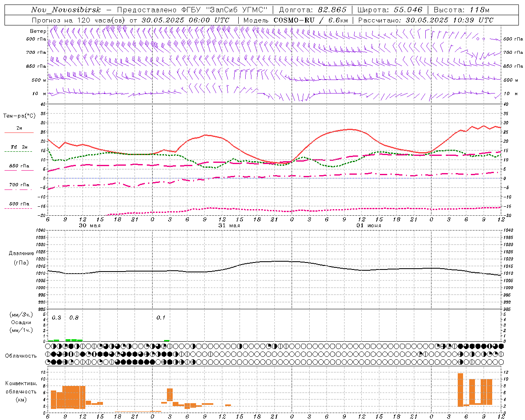
Task: Click the 700 гПа label in temperature legend
Action: [19, 185]
